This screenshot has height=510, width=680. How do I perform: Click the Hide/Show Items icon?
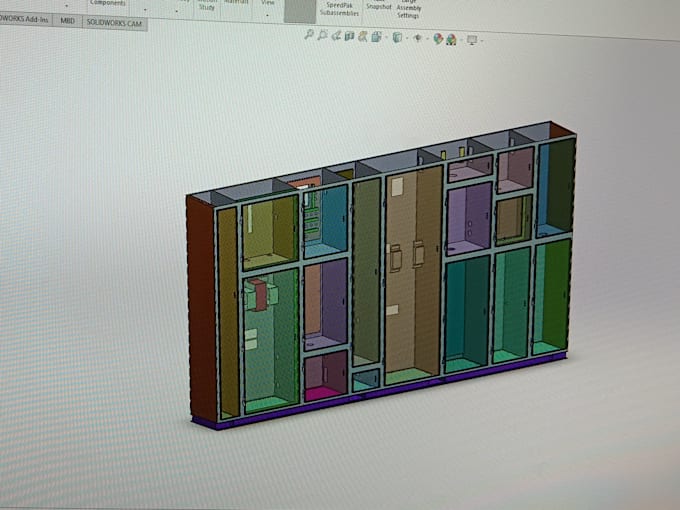tap(418, 38)
